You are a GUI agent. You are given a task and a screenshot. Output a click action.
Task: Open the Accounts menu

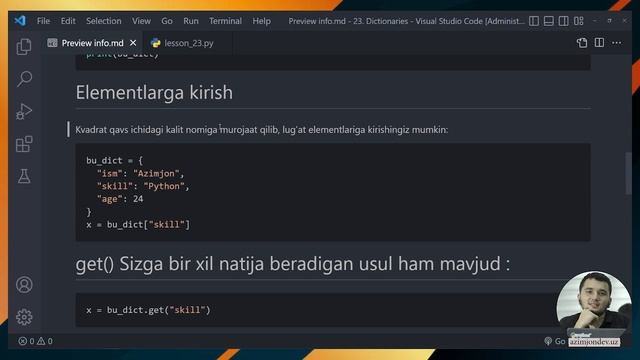pos(24,284)
